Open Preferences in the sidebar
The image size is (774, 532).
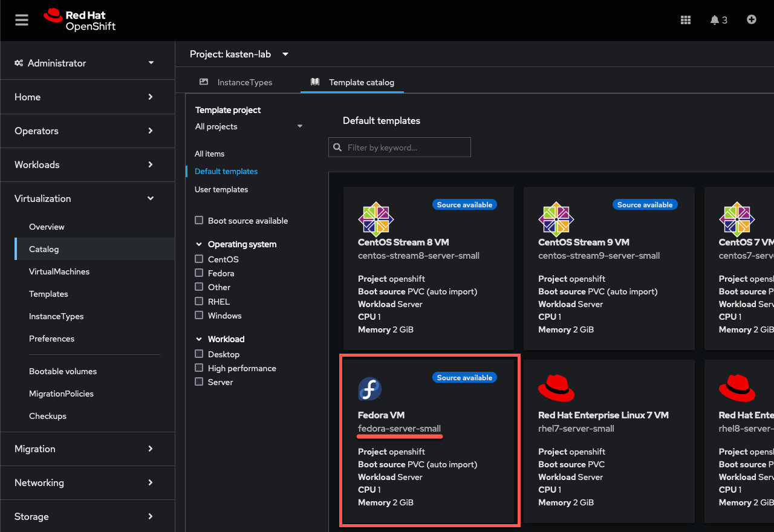(x=52, y=339)
